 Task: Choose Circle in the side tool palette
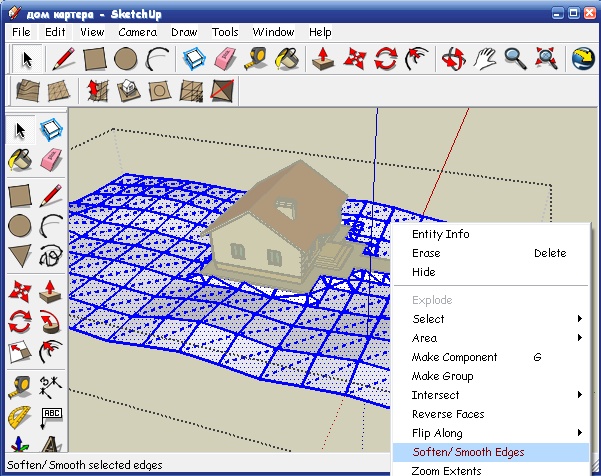pos(20,225)
